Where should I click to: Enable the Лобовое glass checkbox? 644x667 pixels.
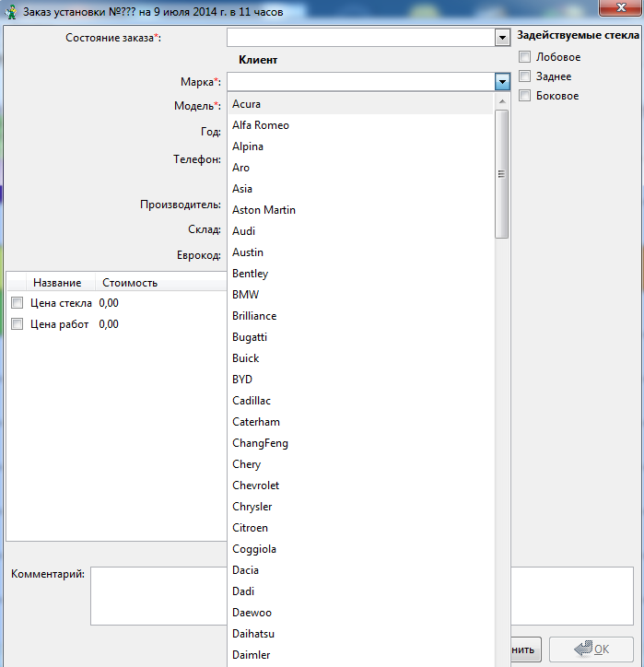[525, 56]
